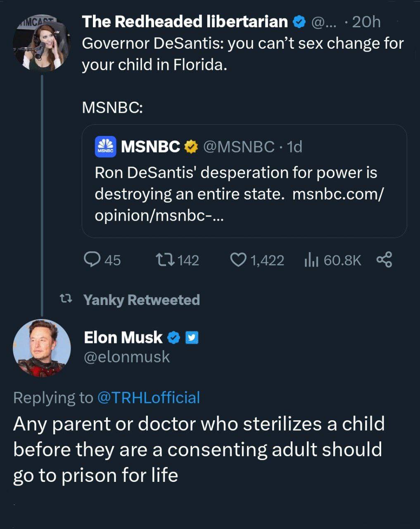420x529 pixels.
Task: Click the @MSNBC handle in quoted post
Action: pos(239,146)
